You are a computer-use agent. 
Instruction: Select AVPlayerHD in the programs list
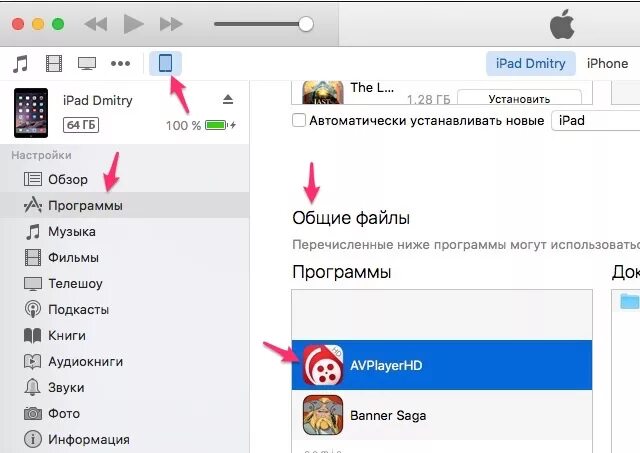(x=442, y=365)
